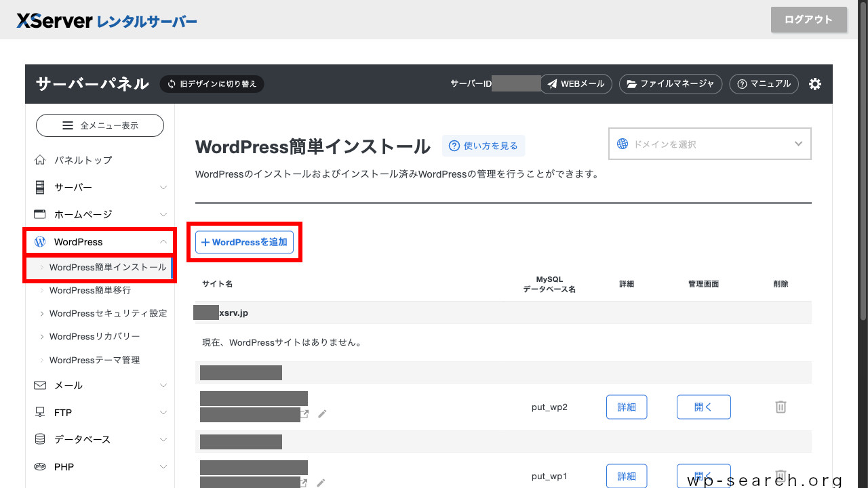Click the hamburger icon on 全メニュー表示

[x=67, y=125]
